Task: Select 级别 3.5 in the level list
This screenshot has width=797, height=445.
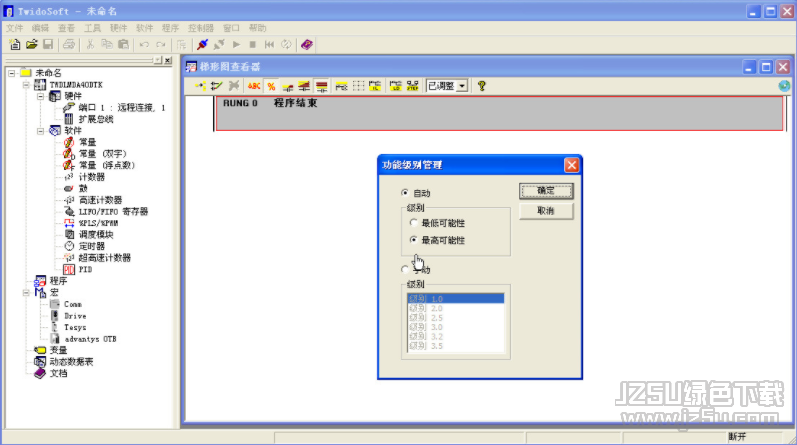Action: tap(455, 346)
